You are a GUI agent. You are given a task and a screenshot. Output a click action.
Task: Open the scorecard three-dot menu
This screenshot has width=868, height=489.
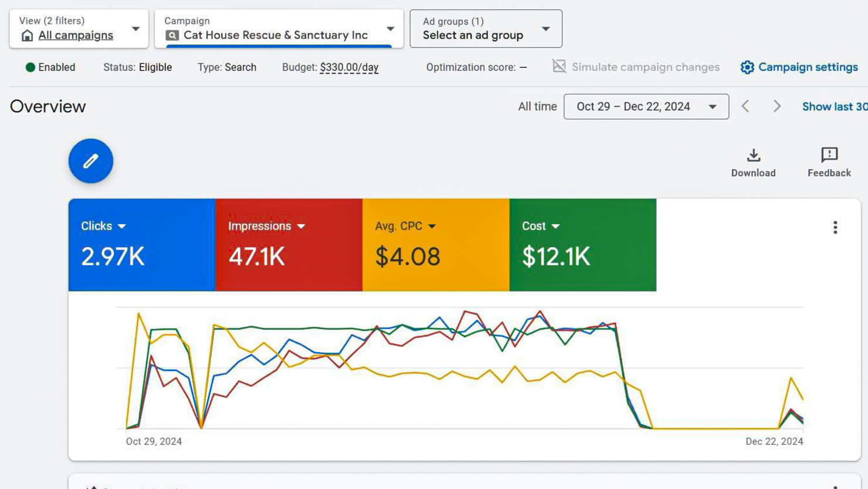(835, 227)
